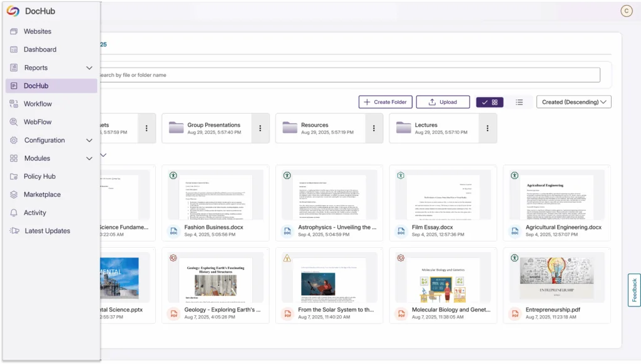Click the Upload button

(x=443, y=102)
